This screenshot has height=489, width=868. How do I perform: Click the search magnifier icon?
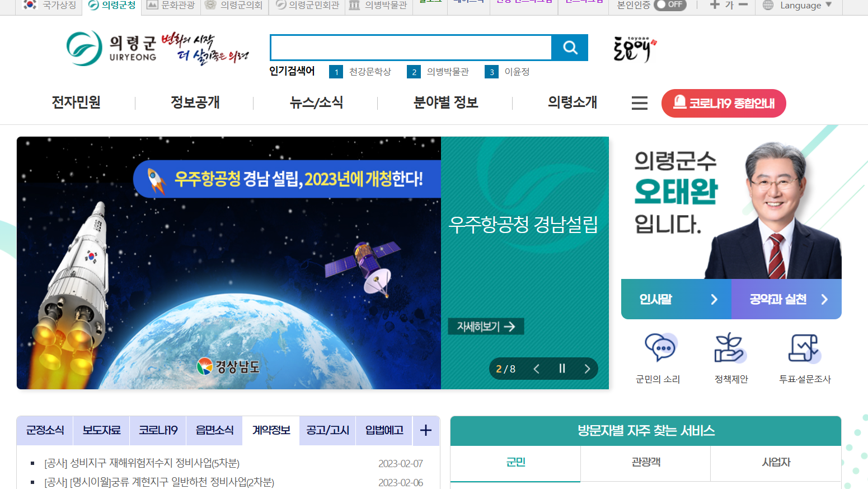pyautogui.click(x=570, y=48)
